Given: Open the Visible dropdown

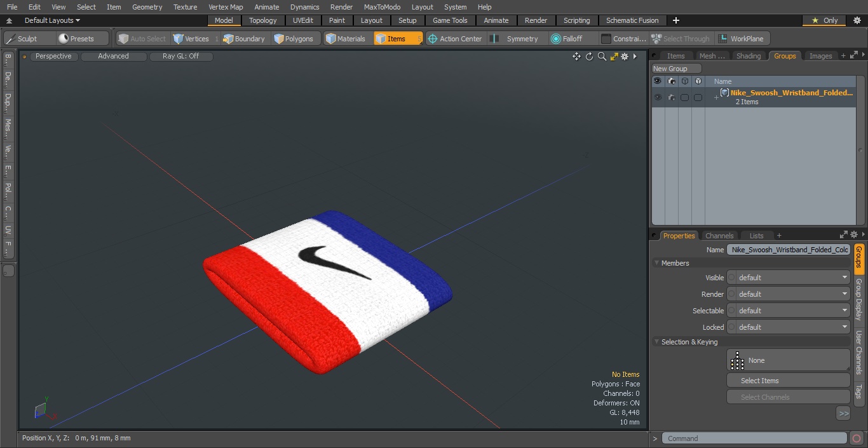Looking at the screenshot, I should click(x=788, y=278).
